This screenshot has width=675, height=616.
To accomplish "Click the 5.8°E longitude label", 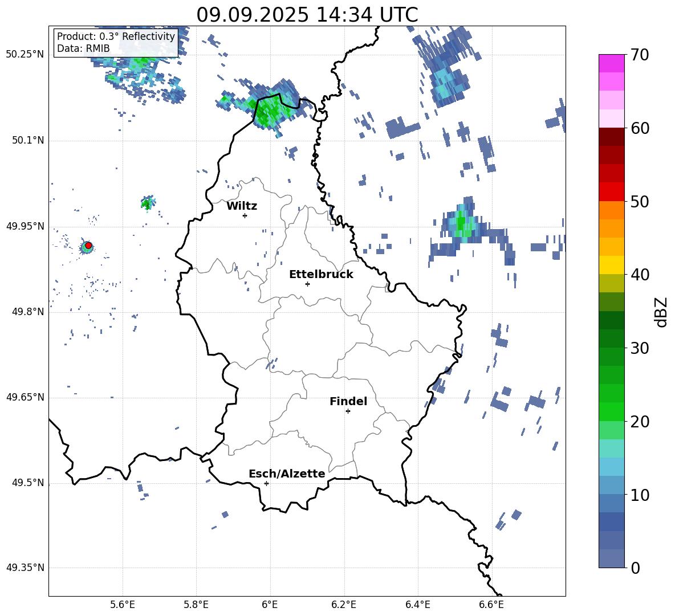I will (x=196, y=605).
